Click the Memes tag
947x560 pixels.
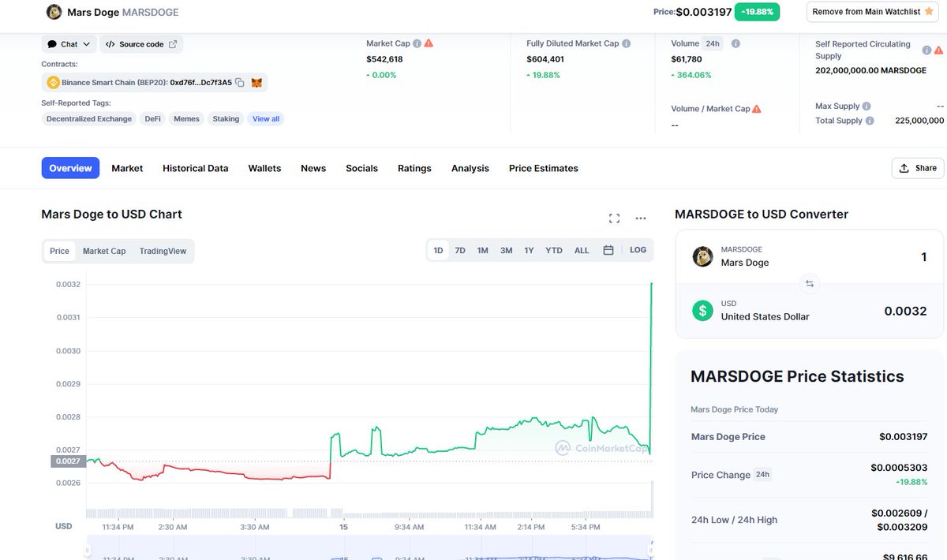pos(186,119)
